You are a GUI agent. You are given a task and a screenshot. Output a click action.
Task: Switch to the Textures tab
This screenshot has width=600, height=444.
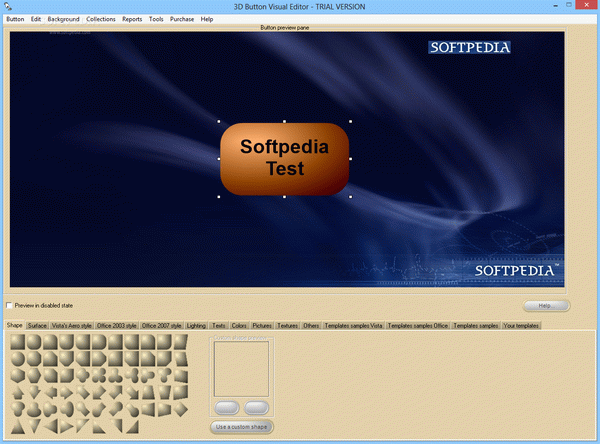287,326
